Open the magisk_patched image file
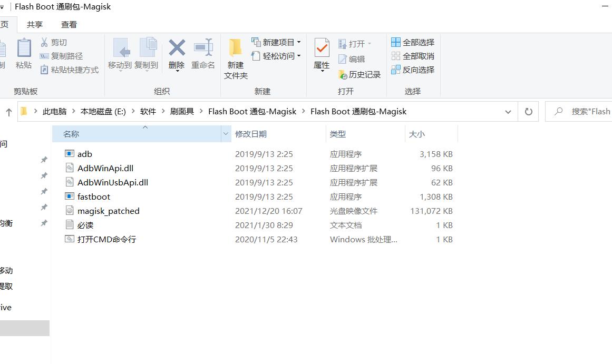 [109, 211]
